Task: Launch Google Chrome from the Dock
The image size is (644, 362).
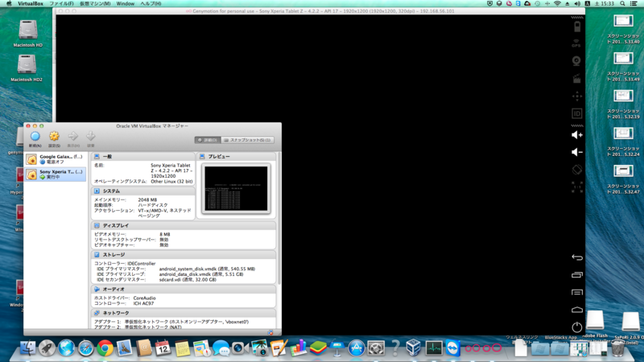Action: coord(105,348)
